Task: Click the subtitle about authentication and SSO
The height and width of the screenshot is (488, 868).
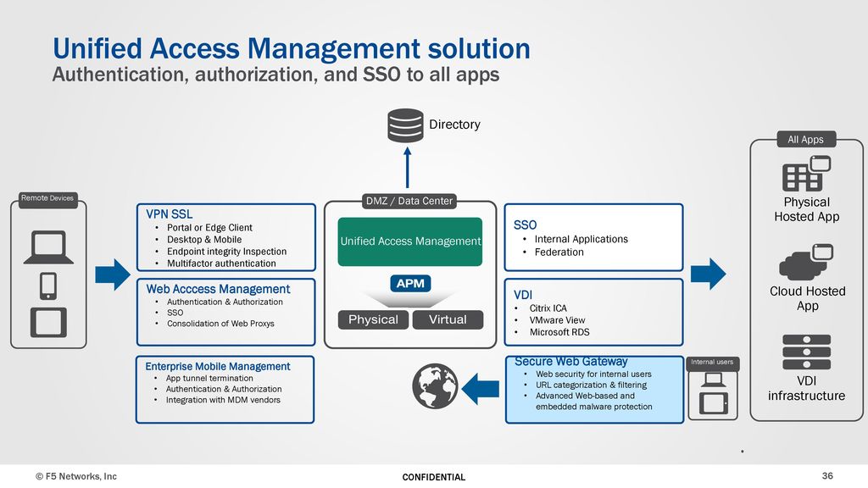Action: (x=275, y=75)
